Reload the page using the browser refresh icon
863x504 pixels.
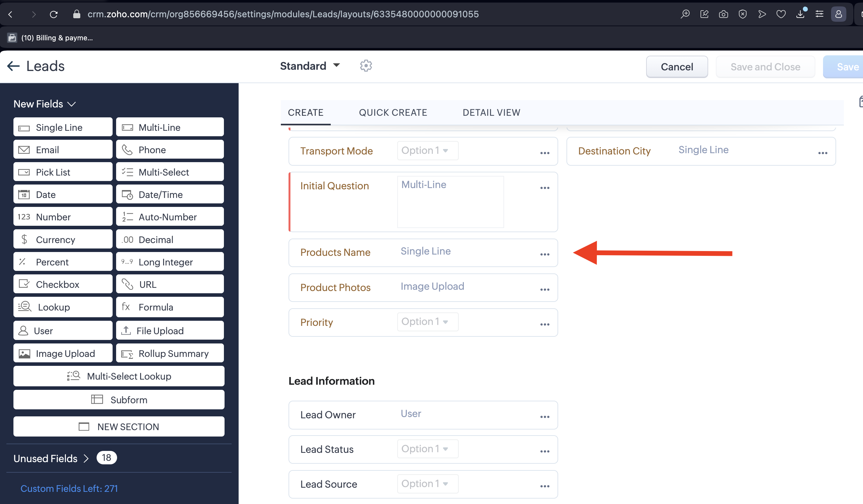(54, 14)
